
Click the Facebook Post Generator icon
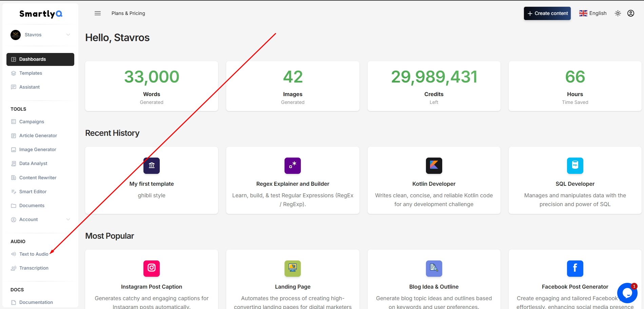[575, 269]
